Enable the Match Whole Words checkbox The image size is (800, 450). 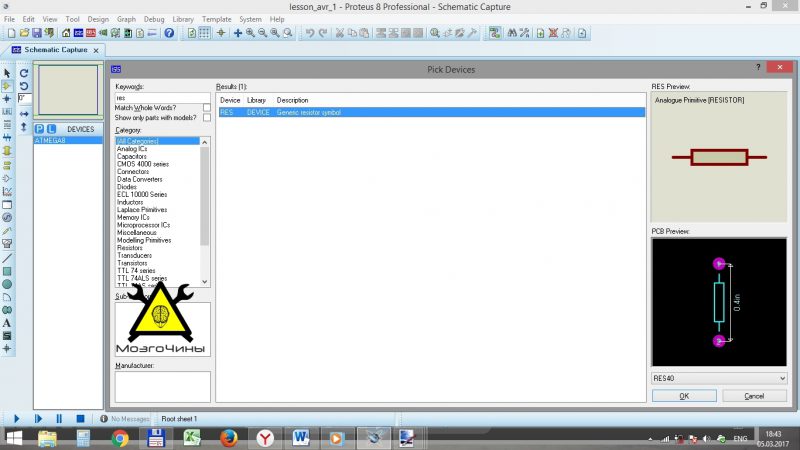[x=207, y=108]
